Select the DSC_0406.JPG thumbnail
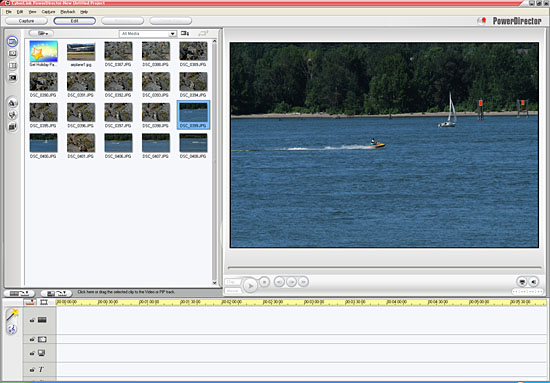Image resolution: width=550 pixels, height=383 pixels. 119,143
